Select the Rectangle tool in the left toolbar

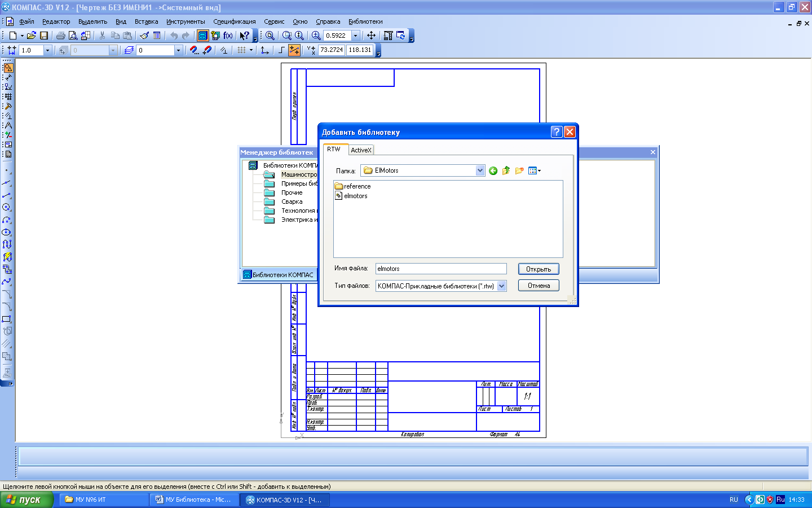(7, 319)
